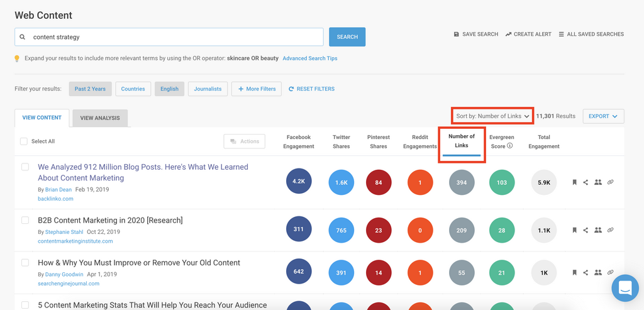Check the Select All checkbox

(x=24, y=141)
